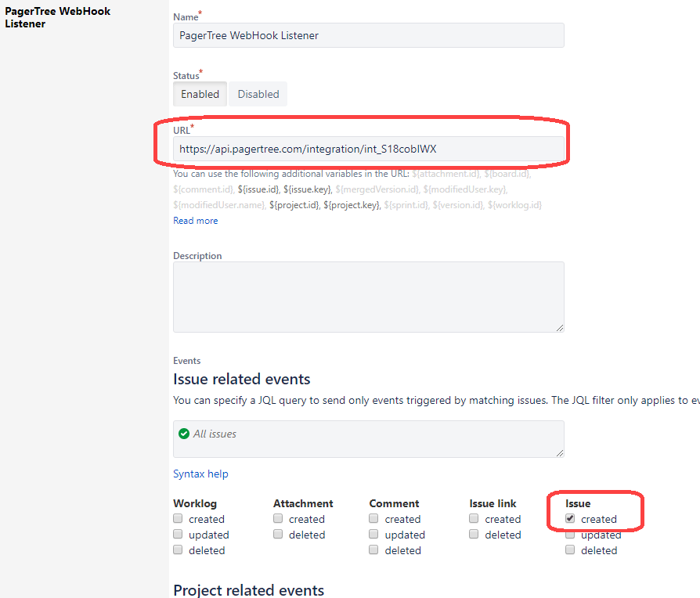Click the Name input field
Image resolution: width=700 pixels, height=598 pixels.
coord(368,35)
